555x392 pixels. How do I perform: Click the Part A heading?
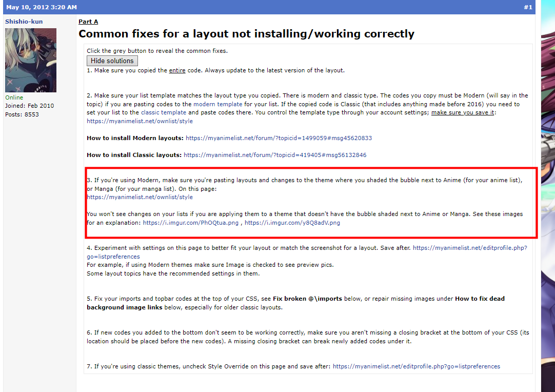click(x=88, y=22)
